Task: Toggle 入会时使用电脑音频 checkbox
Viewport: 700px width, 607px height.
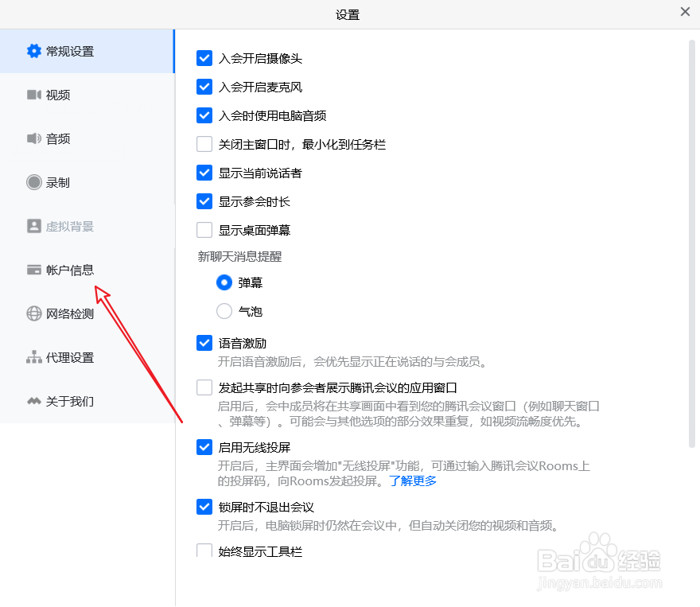Action: [x=204, y=115]
